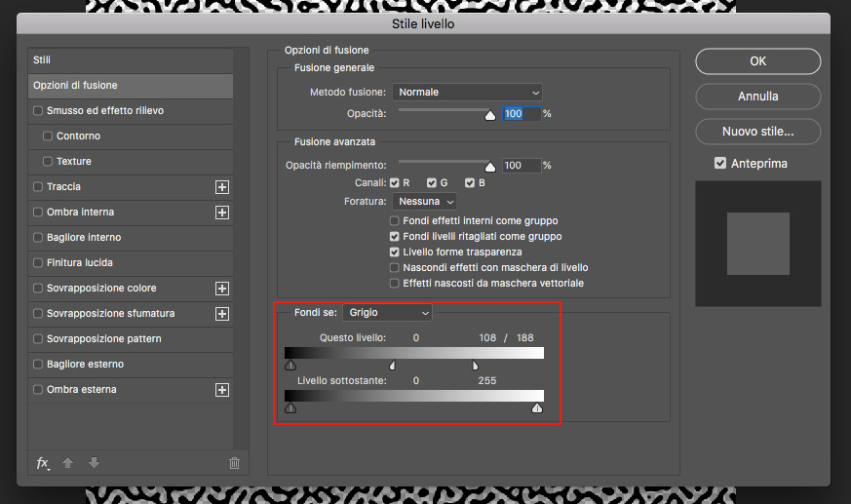Viewport: 851px width, 504px height.
Task: Enable Smusso ed effetto rilievo checkbox
Action: pos(38,111)
